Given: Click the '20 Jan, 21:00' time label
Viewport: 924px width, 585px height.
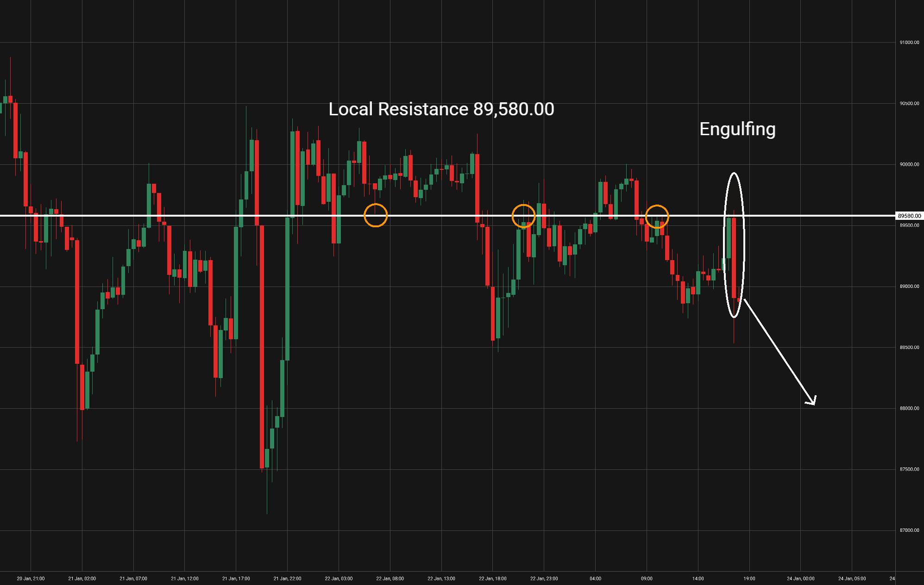Looking at the screenshot, I should [31, 579].
